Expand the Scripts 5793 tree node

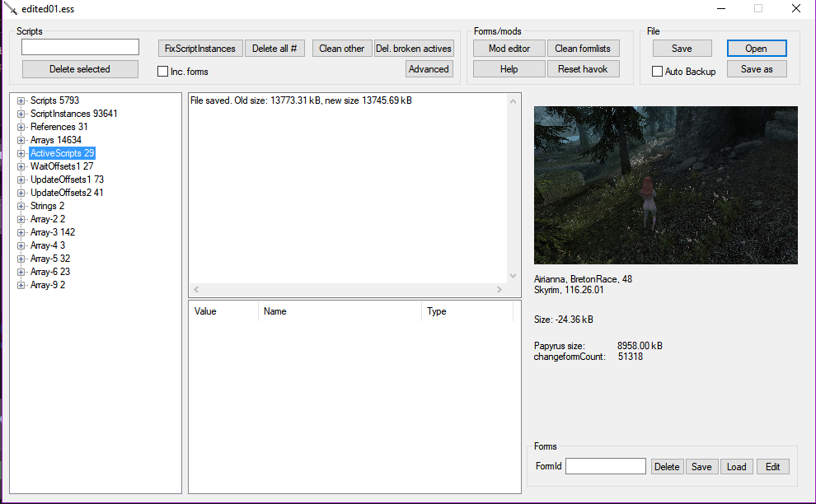pyautogui.click(x=21, y=101)
